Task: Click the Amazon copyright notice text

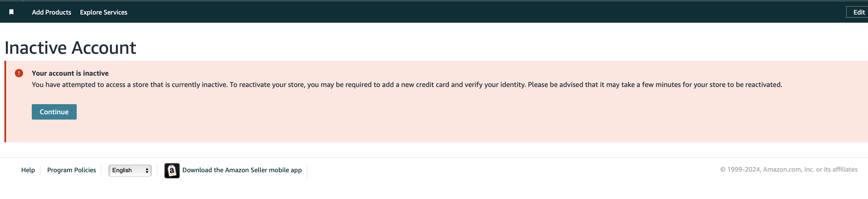Action: [789, 170]
